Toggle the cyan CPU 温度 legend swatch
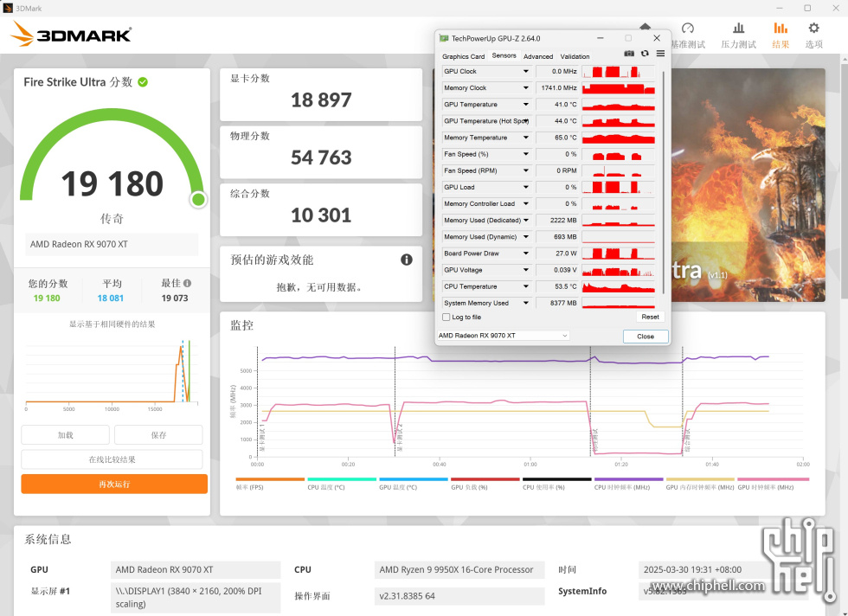Screen dimensions: 848x616 (342, 479)
